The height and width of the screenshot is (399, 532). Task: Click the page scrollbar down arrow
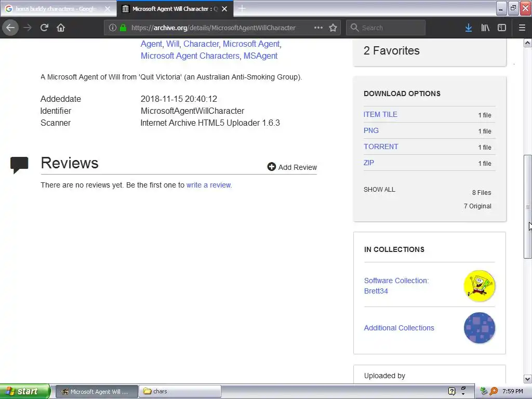click(527, 379)
